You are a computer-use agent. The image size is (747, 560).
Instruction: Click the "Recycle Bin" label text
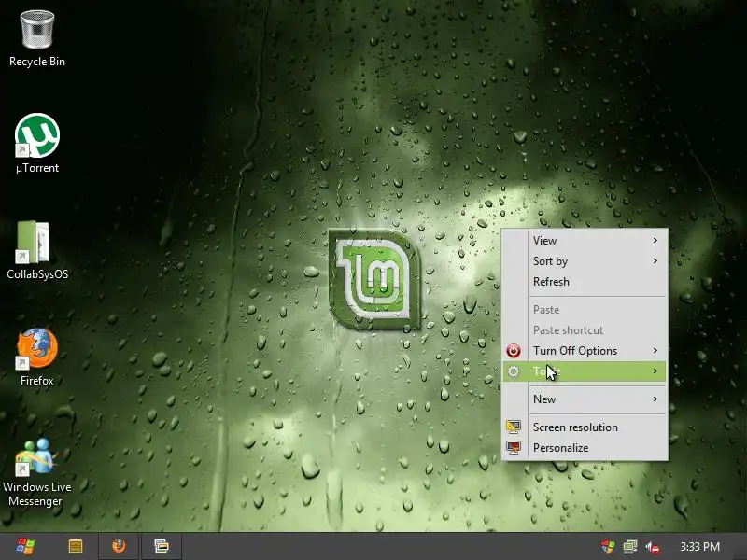coord(37,62)
